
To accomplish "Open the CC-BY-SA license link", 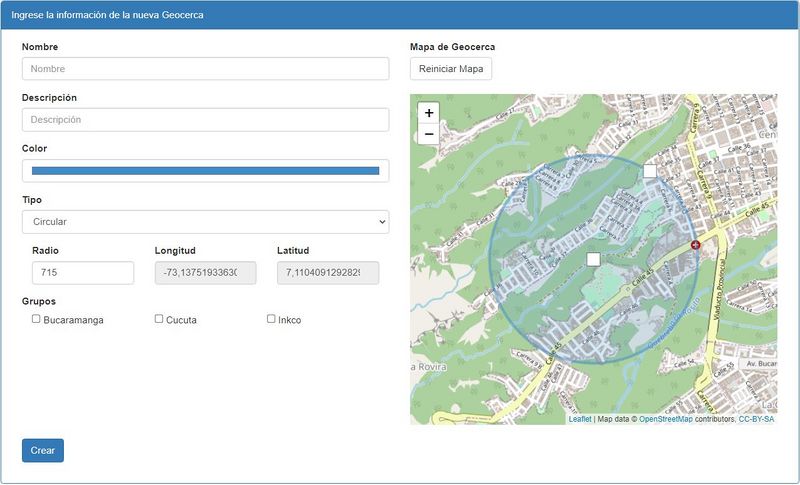I will [x=756, y=419].
